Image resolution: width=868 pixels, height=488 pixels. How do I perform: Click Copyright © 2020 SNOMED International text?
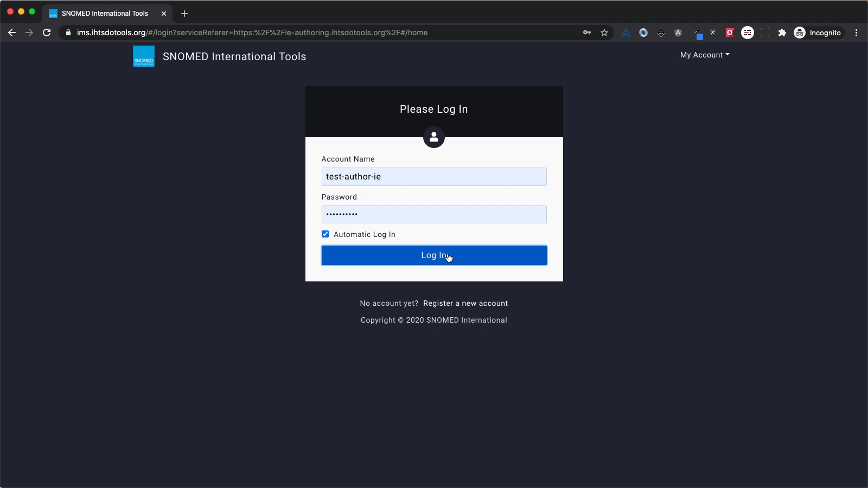tap(434, 320)
